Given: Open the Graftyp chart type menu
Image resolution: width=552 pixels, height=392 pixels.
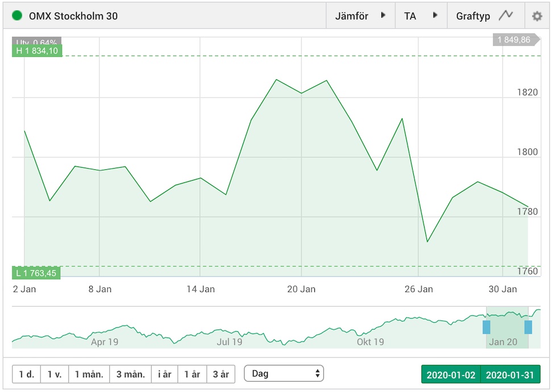Looking at the screenshot, I should (x=486, y=15).
